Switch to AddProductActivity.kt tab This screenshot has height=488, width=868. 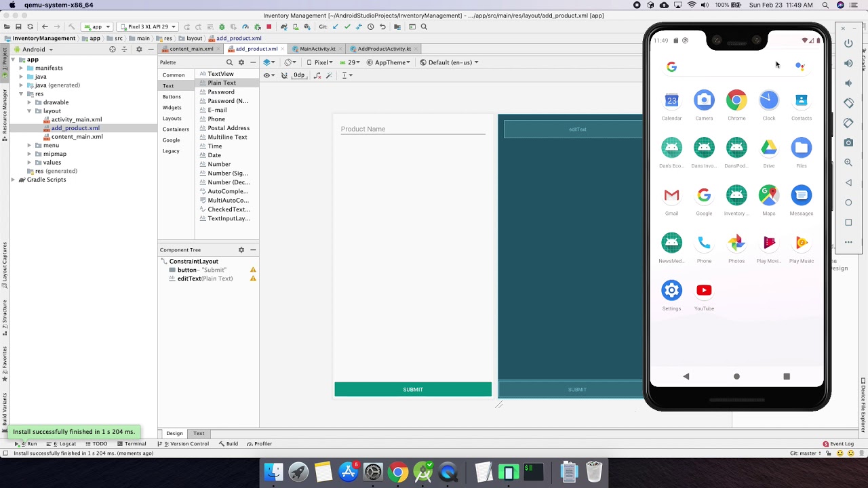(384, 49)
